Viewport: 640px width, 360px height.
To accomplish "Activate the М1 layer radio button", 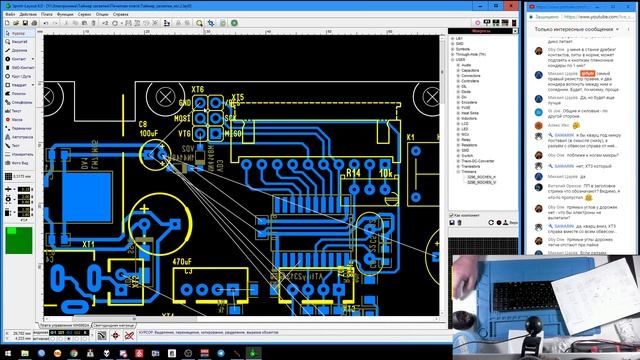I will [x=60, y=339].
